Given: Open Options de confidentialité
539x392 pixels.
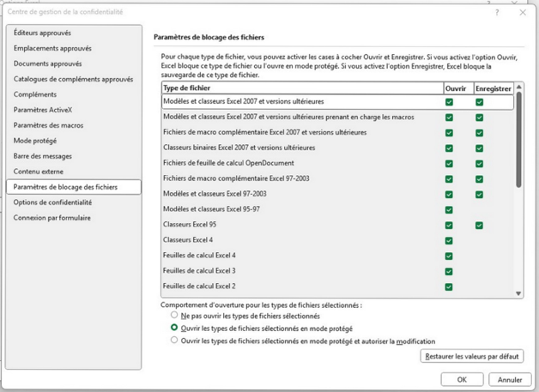Looking at the screenshot, I should coord(74,202).
